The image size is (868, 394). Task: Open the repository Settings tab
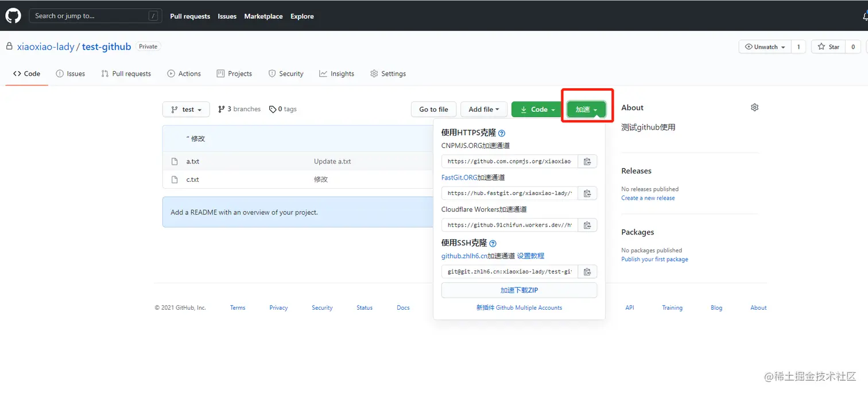(388, 73)
